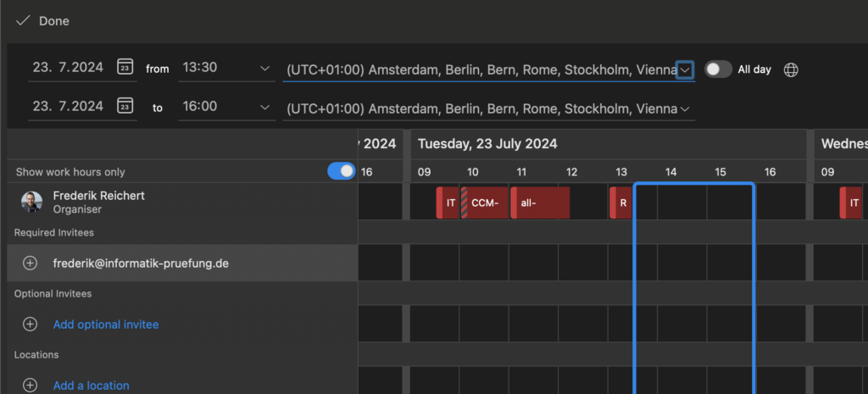
Task: Click Frederik Reichert's profile photo
Action: click(x=32, y=202)
